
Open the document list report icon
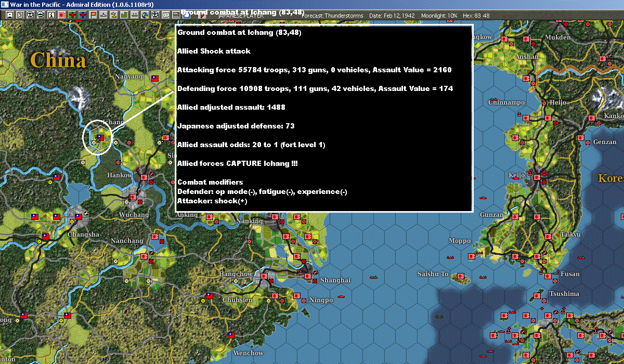pos(20,15)
